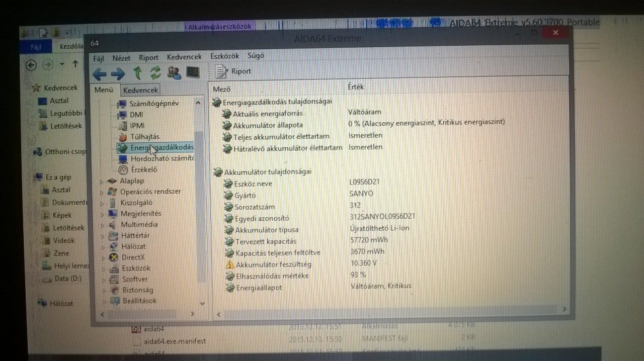Image resolution: width=644 pixels, height=361 pixels.
Task: Select IPMI tree item
Action: click(137, 126)
